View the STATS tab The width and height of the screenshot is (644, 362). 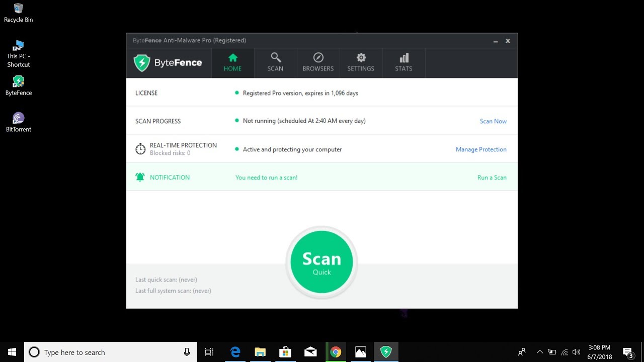pos(404,63)
